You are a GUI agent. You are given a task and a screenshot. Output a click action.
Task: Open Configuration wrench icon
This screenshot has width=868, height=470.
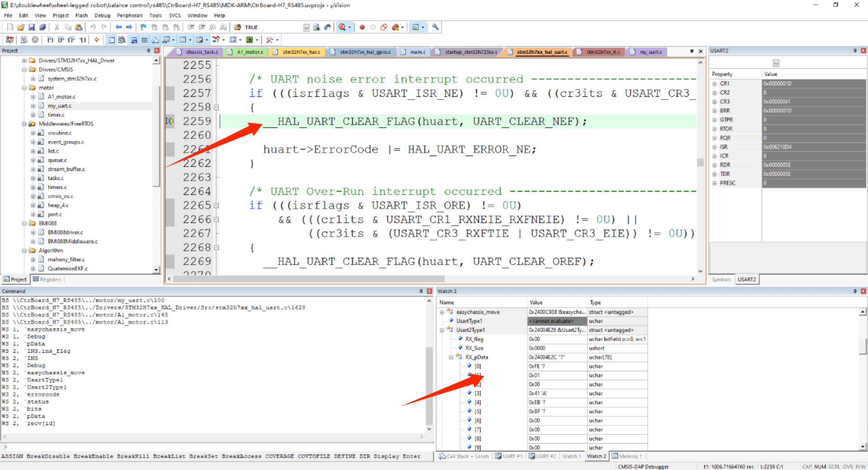(435, 27)
